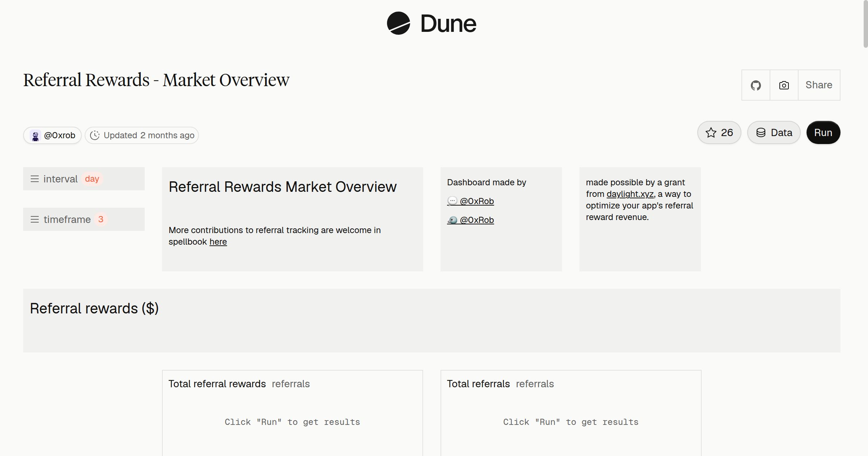Open the GitHub repository icon
Viewport: 868px width, 456px height.
click(756, 85)
